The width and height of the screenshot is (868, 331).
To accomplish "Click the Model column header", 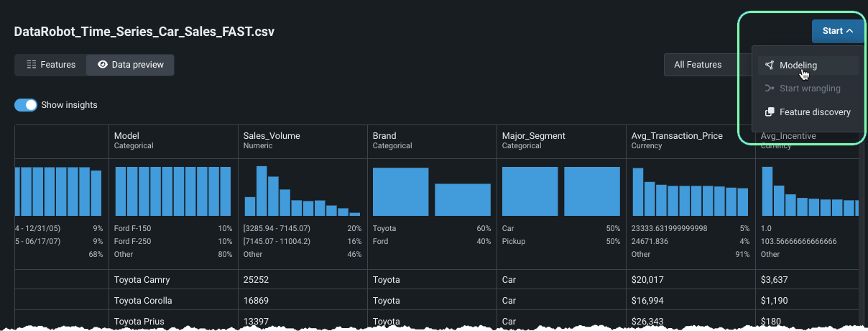I will [126, 136].
